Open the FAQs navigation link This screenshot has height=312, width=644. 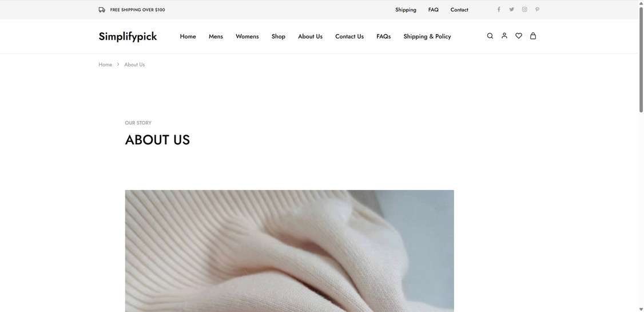point(384,37)
